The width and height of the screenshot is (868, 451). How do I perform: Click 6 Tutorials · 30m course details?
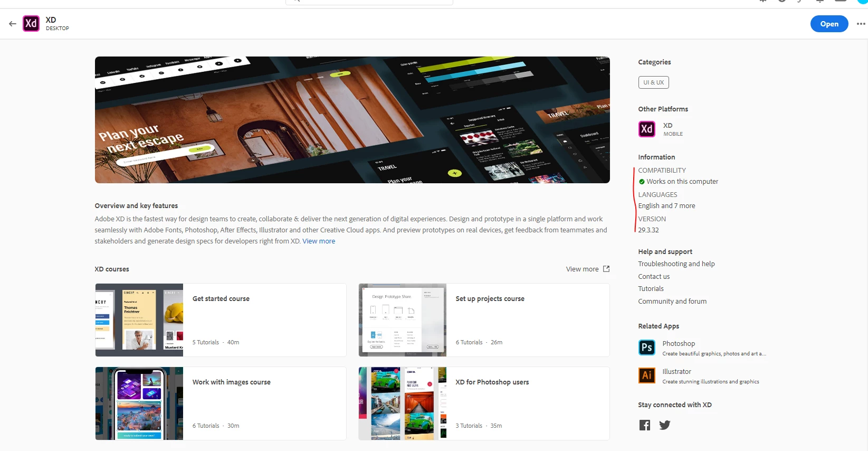216,426
